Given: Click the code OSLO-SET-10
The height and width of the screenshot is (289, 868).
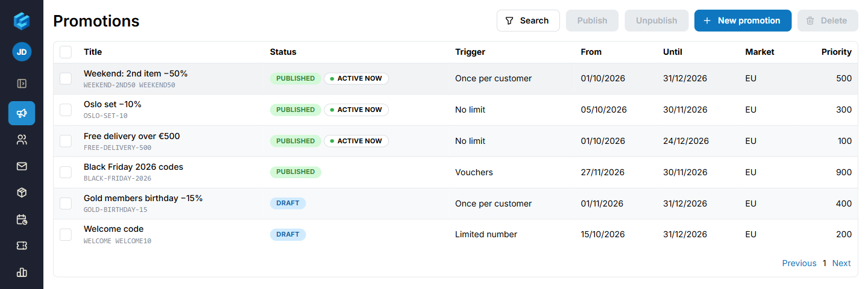Looking at the screenshot, I should [x=105, y=116].
